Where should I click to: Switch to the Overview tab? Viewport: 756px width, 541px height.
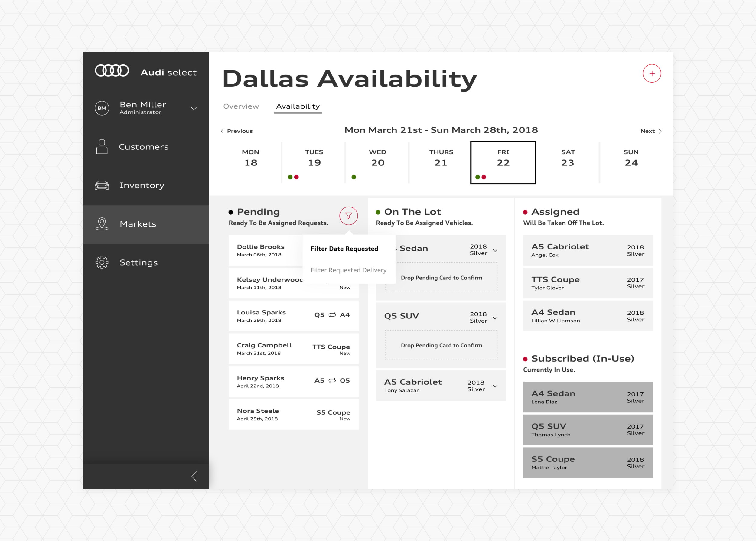pyautogui.click(x=241, y=106)
